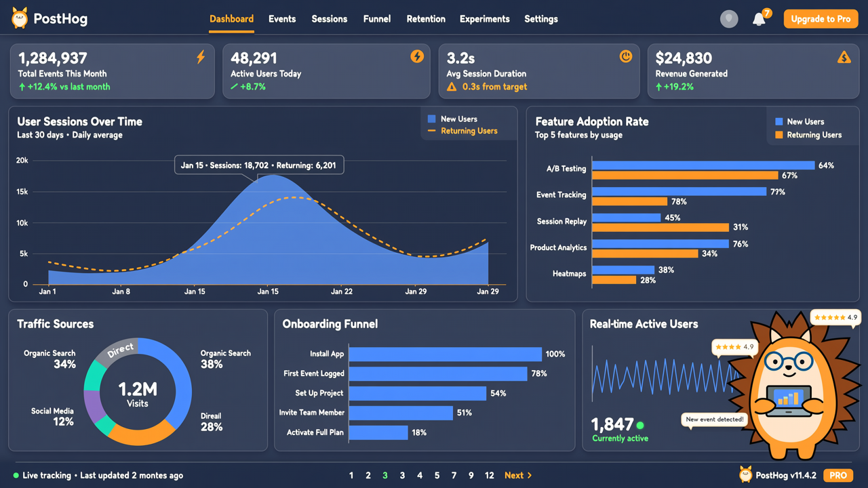This screenshot has width=868, height=488.
Task: Go to page 12 in pagination
Action: point(489,475)
